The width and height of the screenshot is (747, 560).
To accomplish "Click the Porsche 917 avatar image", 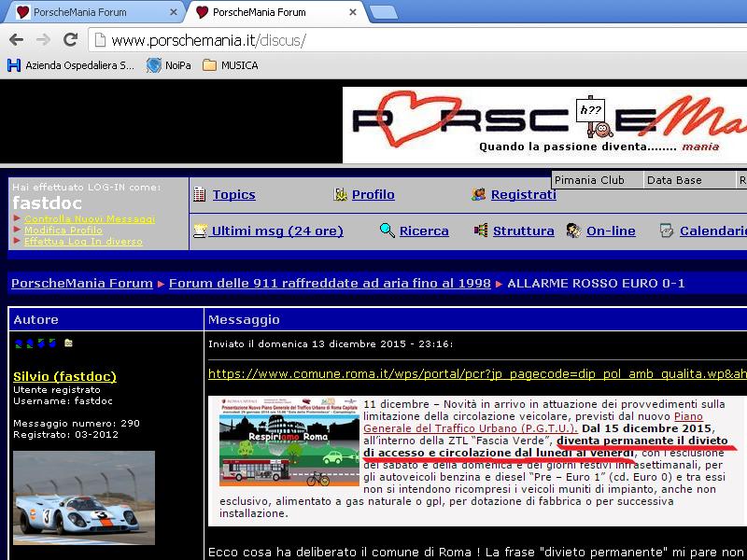I will [84, 497].
